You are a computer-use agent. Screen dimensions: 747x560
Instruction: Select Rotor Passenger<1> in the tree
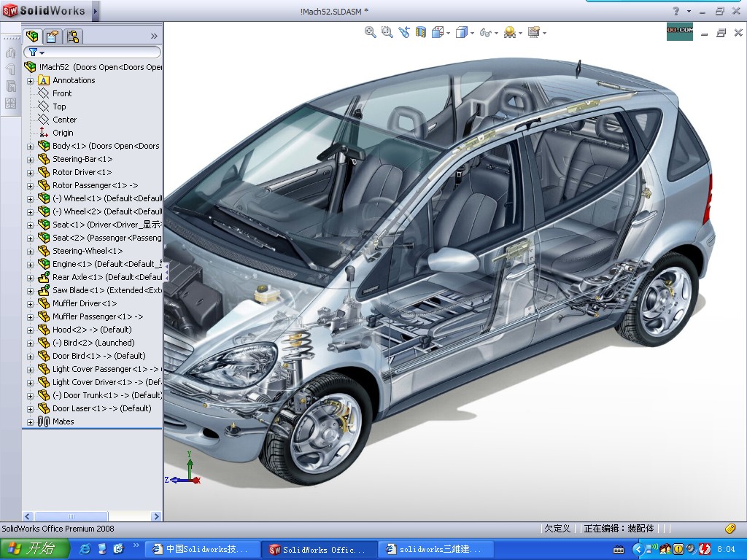pyautogui.click(x=95, y=185)
